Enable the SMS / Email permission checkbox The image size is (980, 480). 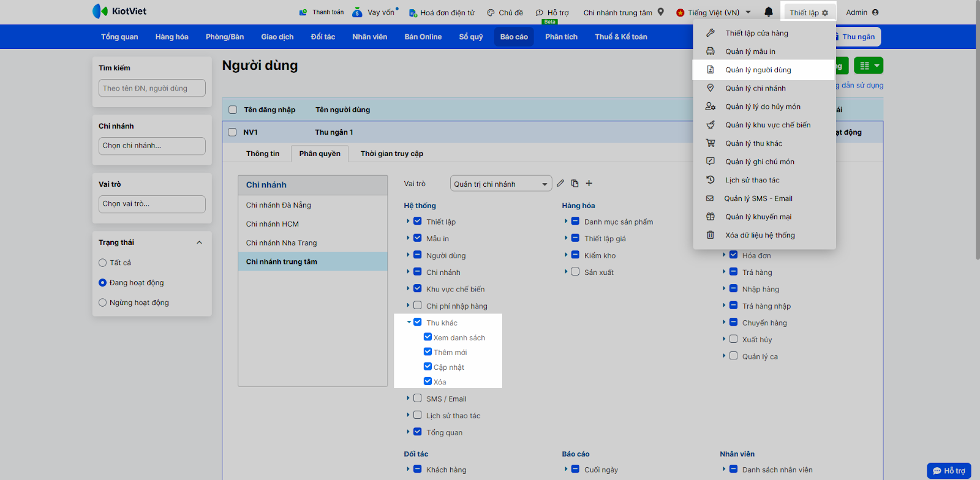click(x=418, y=398)
